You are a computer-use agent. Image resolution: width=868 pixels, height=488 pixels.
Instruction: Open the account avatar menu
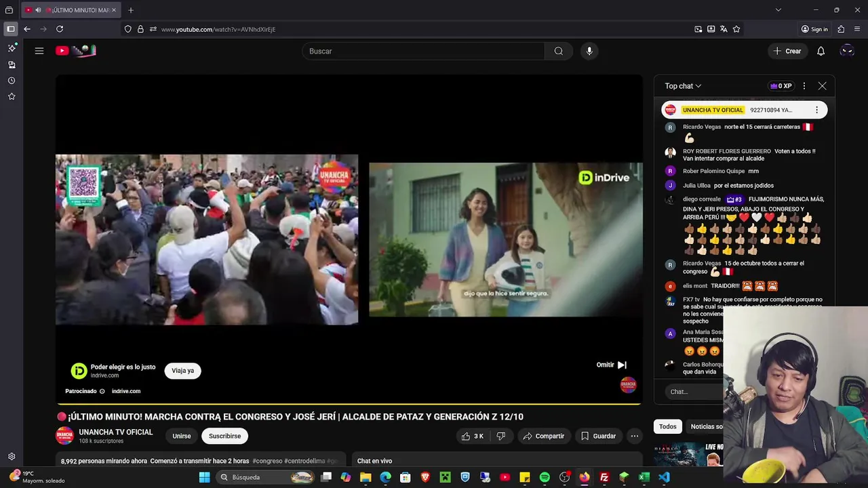(847, 51)
